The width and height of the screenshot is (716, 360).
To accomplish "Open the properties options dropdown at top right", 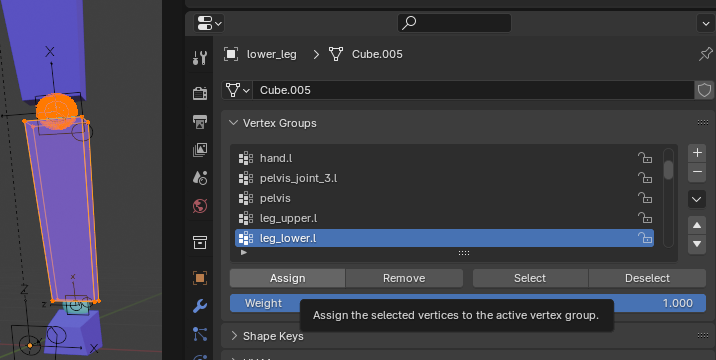I will pyautogui.click(x=706, y=23).
